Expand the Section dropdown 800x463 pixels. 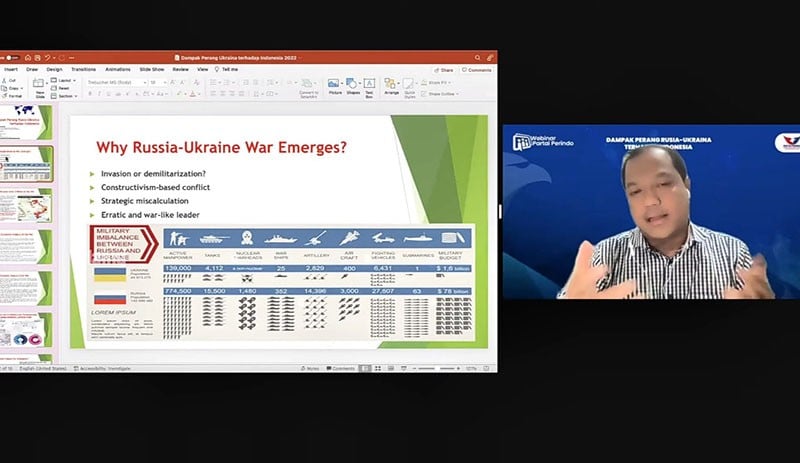[66, 95]
